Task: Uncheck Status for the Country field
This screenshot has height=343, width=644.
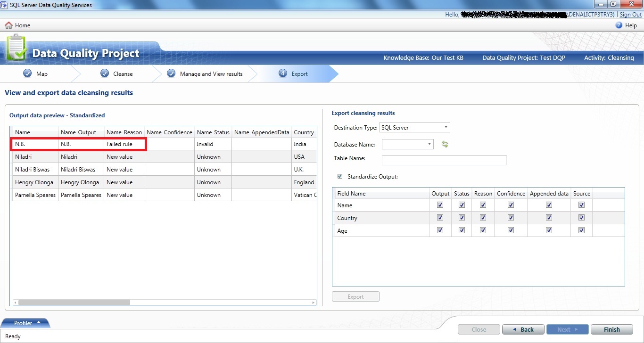Action: pos(462,218)
